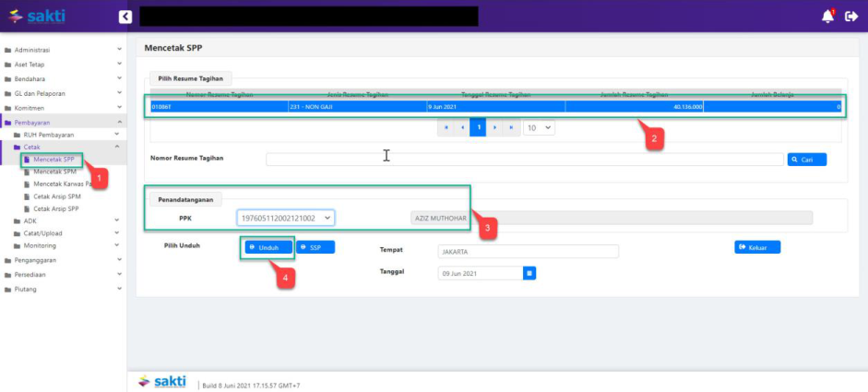Open the calendar picker beside Tanggal
Viewport: 868px width, 392px height.
529,273
